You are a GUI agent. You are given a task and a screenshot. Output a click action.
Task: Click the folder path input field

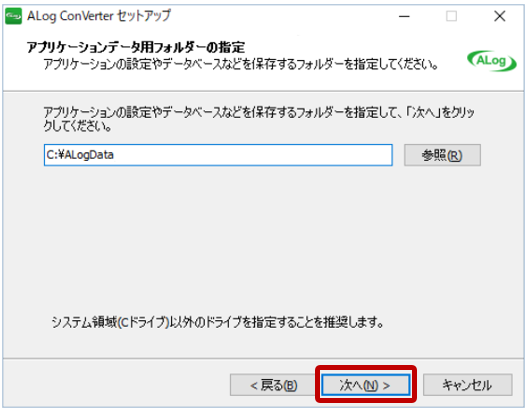(218, 155)
